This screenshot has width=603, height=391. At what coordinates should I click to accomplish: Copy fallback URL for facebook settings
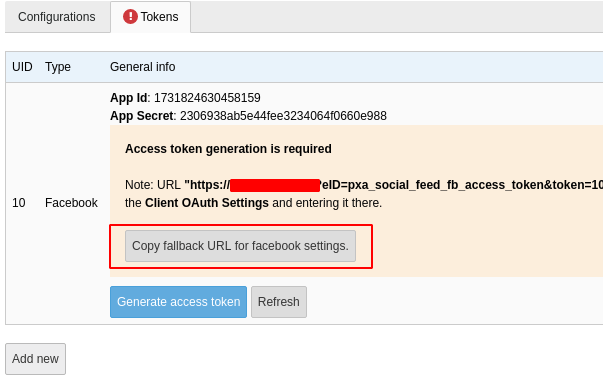click(x=240, y=246)
